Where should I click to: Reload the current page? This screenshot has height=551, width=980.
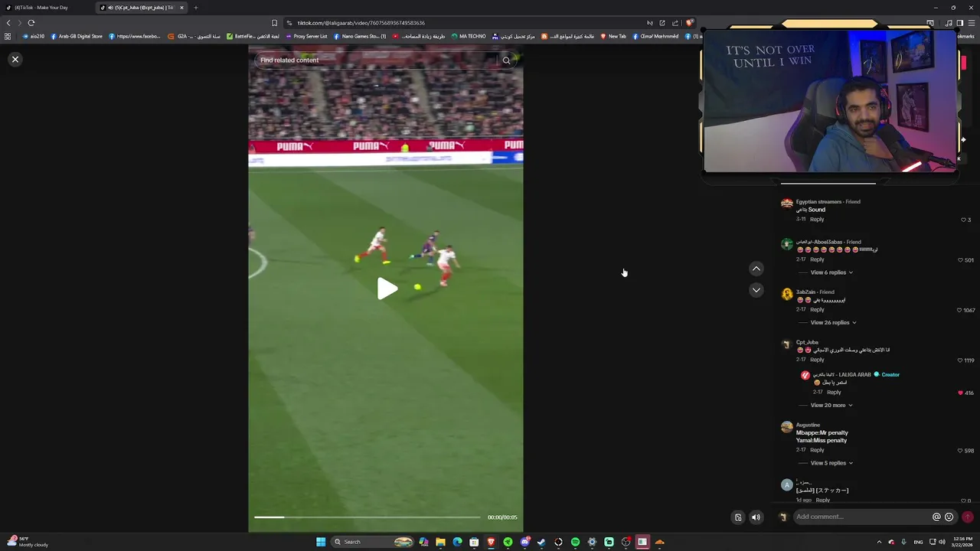pyautogui.click(x=31, y=23)
